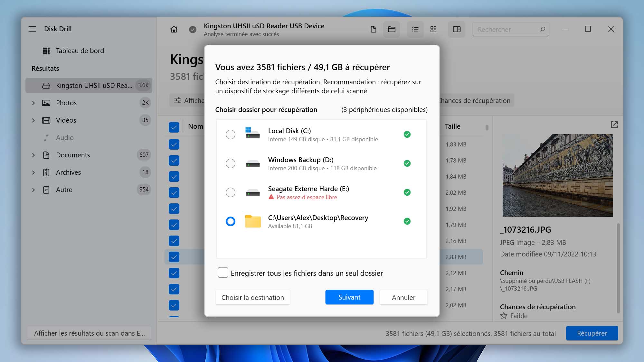The height and width of the screenshot is (362, 644).
Task: Click the file list scrollbar
Action: tap(487, 128)
